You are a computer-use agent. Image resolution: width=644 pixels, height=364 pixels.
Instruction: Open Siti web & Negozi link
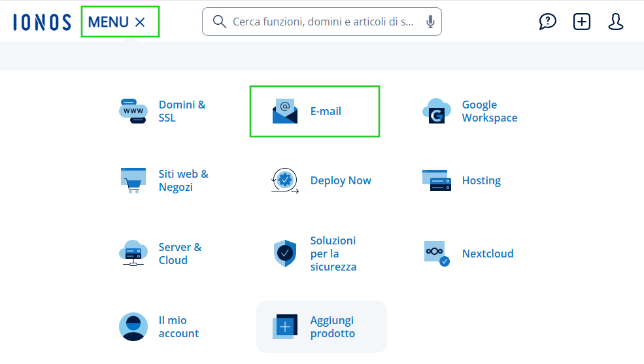[184, 180]
